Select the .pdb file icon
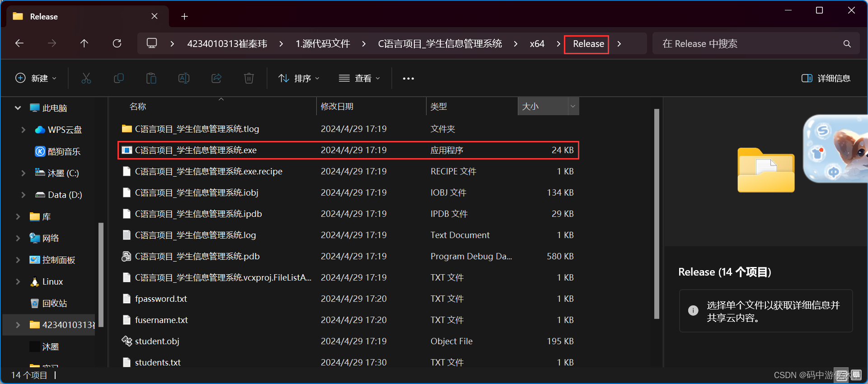 pyautogui.click(x=127, y=256)
